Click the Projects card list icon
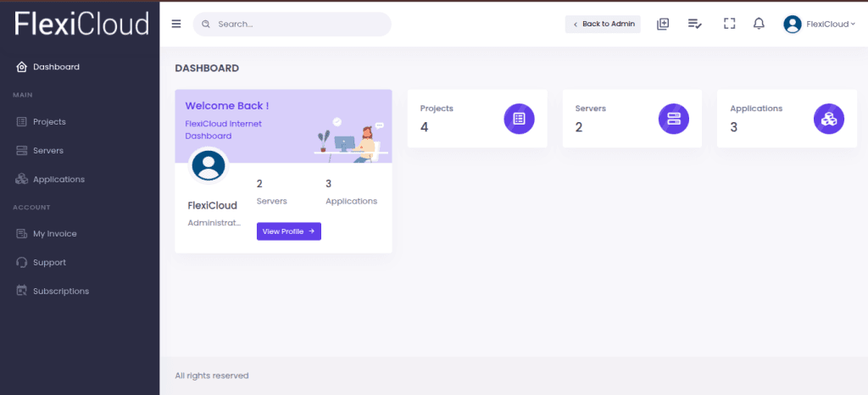This screenshot has height=395, width=868. [x=519, y=119]
